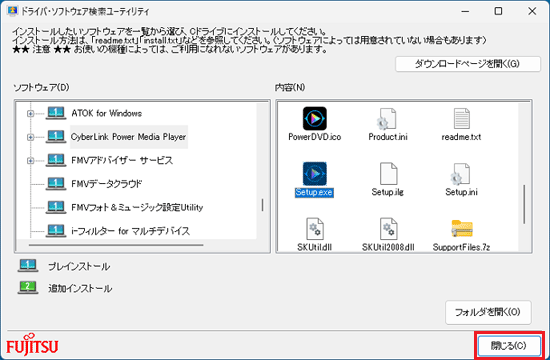This screenshot has width=550, height=360.
Task: Click the software list horizontal scrollbar
Action: [116, 245]
